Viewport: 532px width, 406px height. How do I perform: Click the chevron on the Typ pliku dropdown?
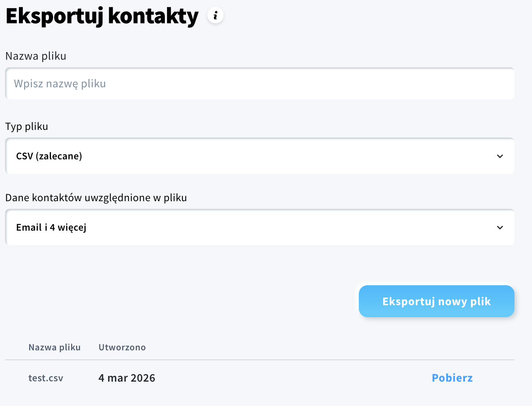[500, 156]
